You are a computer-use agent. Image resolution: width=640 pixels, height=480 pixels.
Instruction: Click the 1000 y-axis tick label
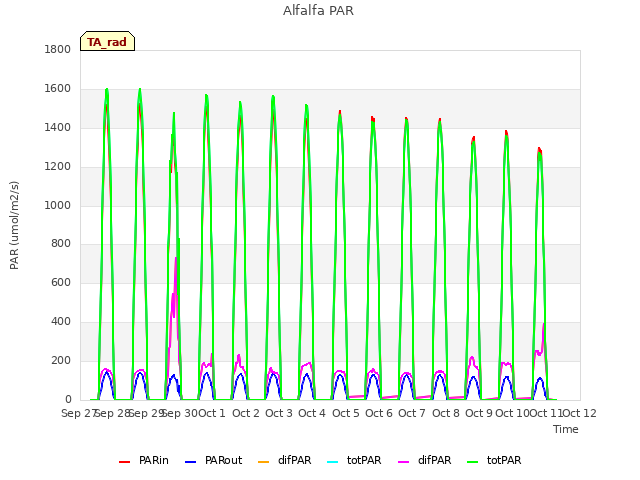click(x=58, y=205)
